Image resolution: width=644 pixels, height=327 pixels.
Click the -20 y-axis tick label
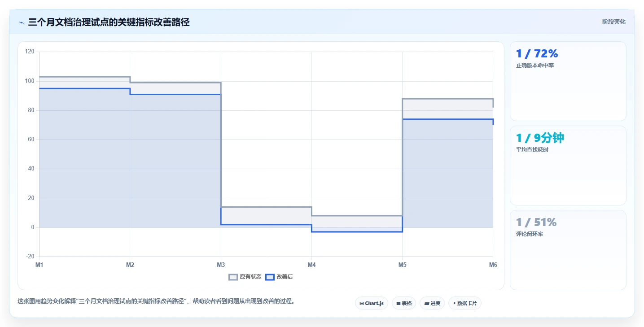click(x=30, y=257)
